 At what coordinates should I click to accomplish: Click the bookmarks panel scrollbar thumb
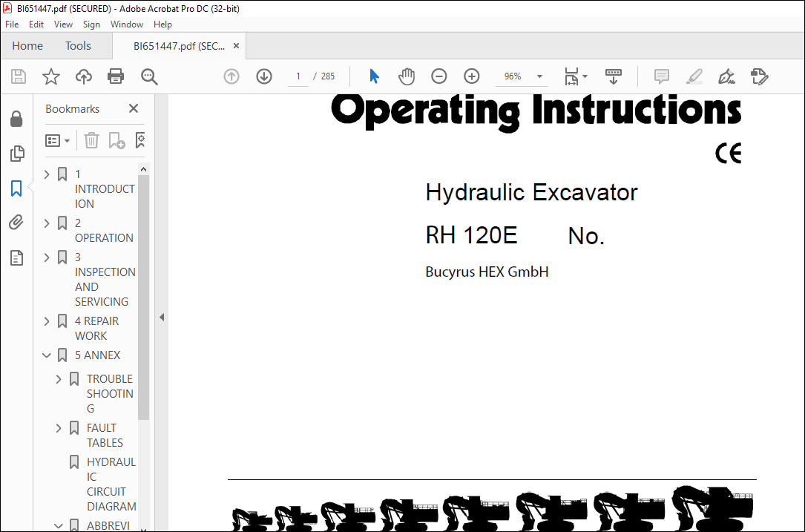144,298
